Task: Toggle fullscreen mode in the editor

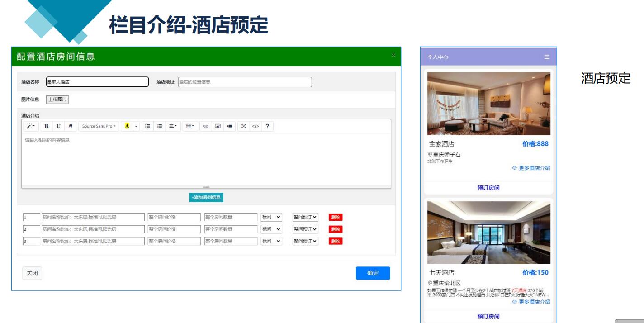Action: click(x=244, y=126)
